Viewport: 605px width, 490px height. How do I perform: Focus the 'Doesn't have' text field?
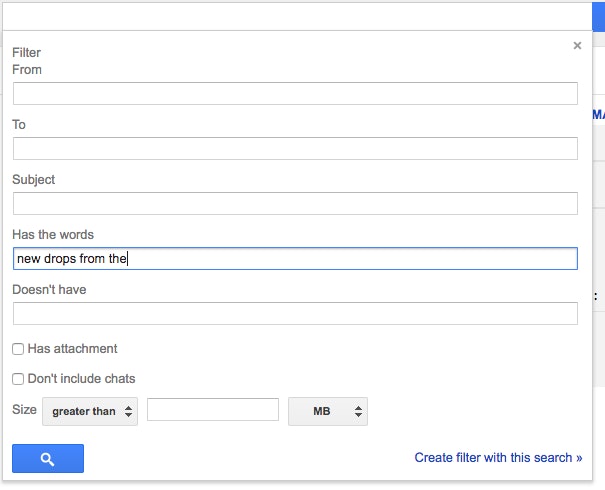(295, 314)
